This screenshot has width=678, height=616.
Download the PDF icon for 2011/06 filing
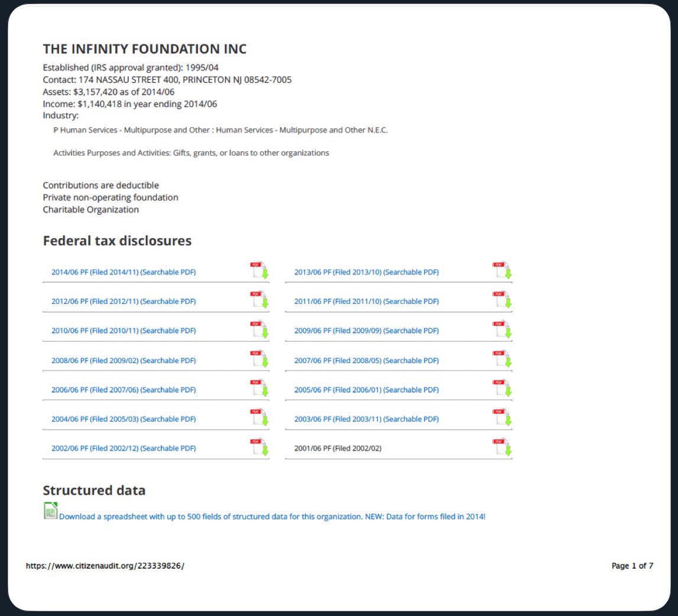[x=502, y=299]
